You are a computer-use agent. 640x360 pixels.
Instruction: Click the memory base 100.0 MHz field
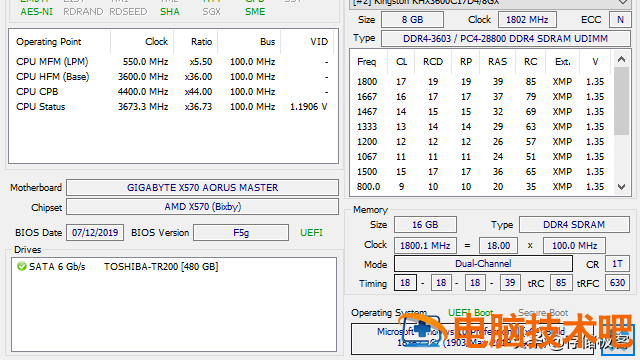pos(574,246)
